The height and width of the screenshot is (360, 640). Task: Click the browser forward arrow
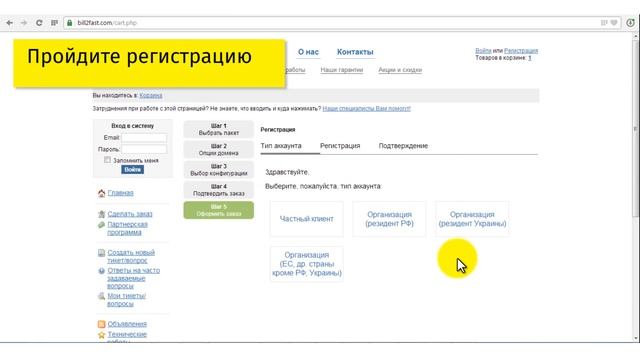point(24,23)
